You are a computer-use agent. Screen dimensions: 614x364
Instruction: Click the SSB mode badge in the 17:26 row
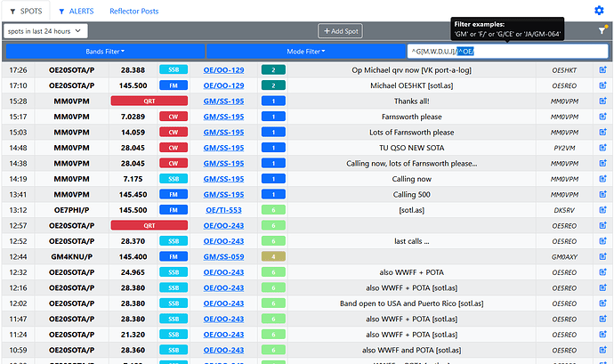(174, 69)
